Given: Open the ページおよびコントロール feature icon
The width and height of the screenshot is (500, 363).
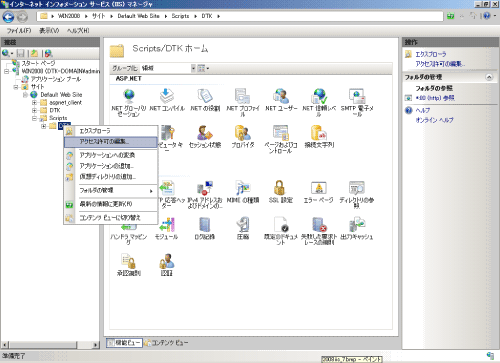Looking at the screenshot, I should [281, 133].
